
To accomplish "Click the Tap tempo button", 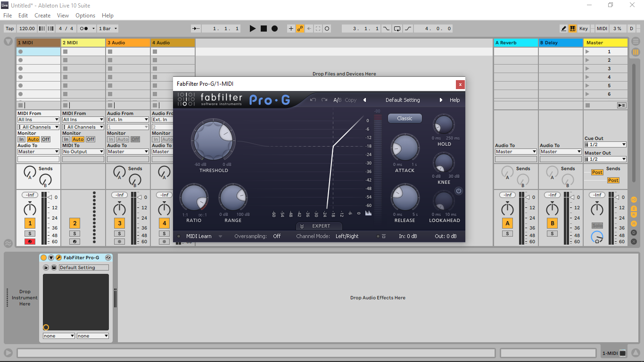I will pyautogui.click(x=9, y=29).
